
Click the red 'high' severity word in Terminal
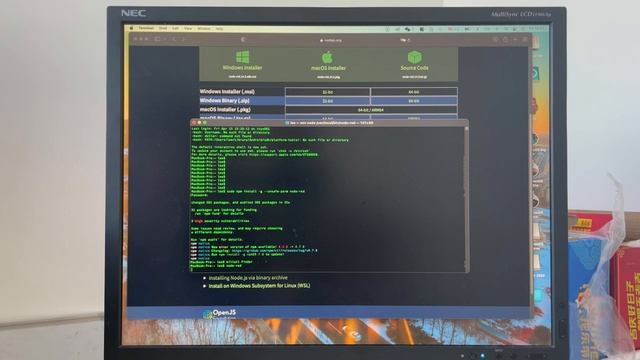pyautogui.click(x=199, y=221)
